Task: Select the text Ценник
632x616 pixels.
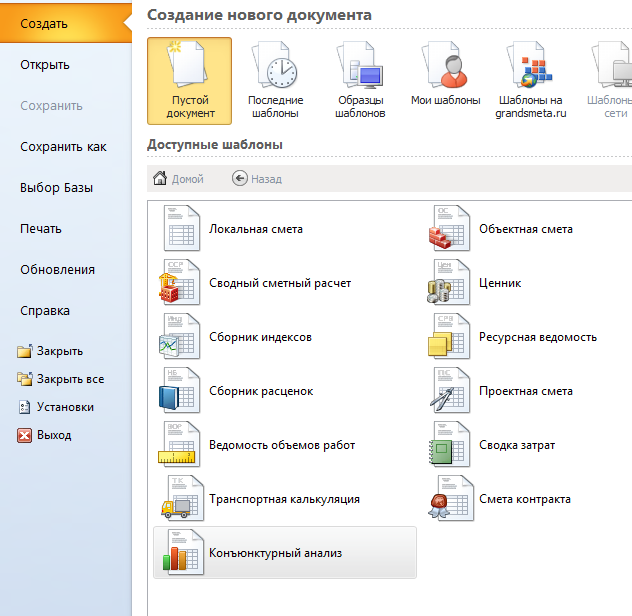Action: coord(500,283)
